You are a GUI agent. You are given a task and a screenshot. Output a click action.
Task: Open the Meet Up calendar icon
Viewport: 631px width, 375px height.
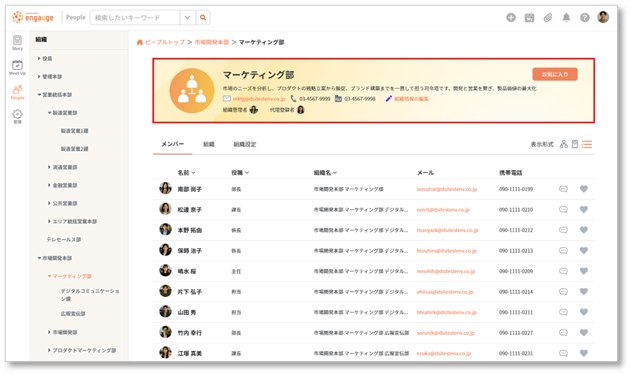click(x=17, y=67)
